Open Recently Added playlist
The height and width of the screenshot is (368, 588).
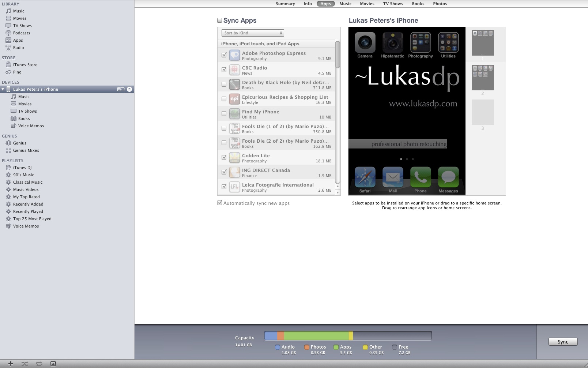tap(28, 204)
